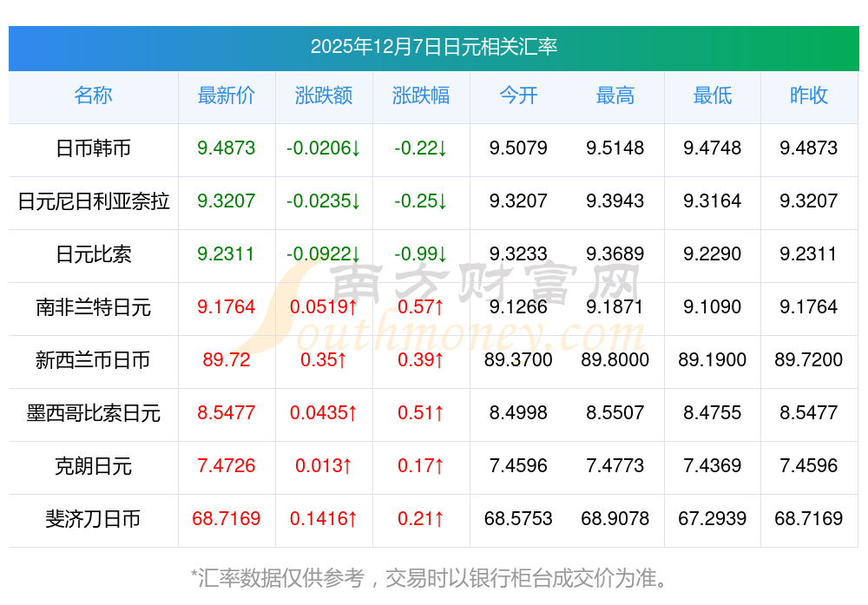Click the 涨跌幅 column header
The image size is (868, 605).
coord(421,95)
